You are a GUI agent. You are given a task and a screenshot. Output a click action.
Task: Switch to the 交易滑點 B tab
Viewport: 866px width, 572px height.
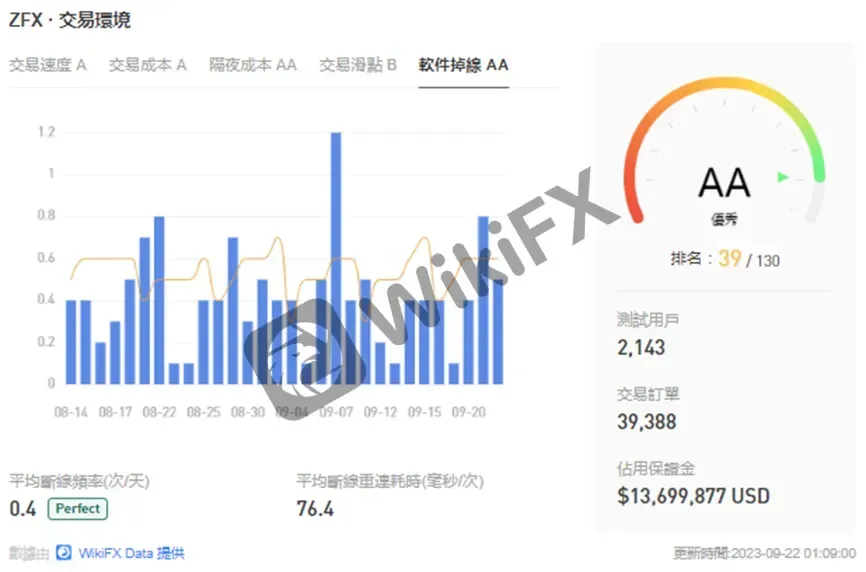point(358,65)
